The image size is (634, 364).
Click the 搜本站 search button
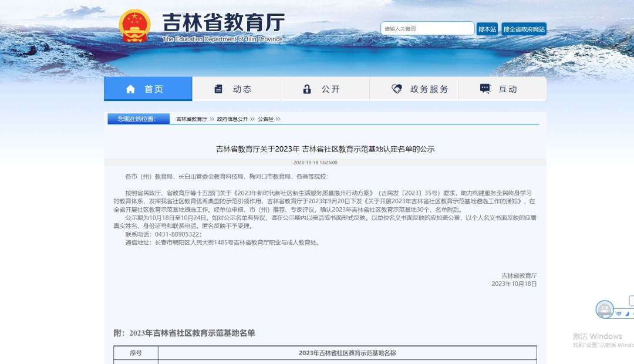tap(487, 28)
